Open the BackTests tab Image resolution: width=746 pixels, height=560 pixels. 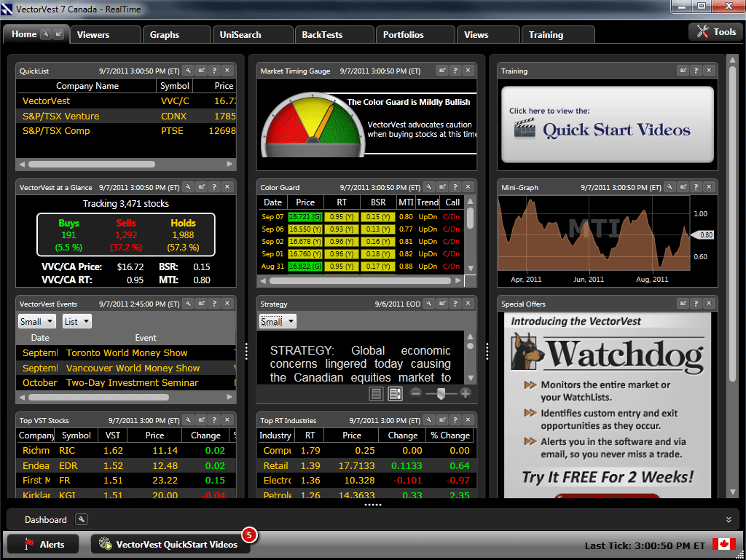(334, 35)
